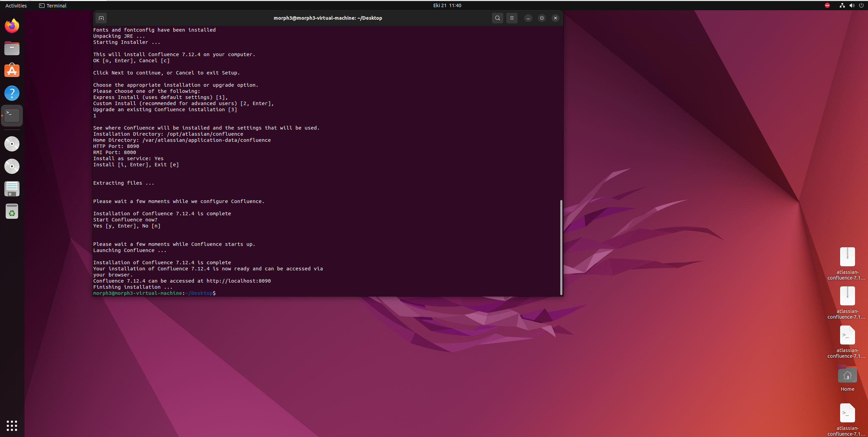Viewport: 868px width, 437px height.
Task: Open the clock and calendar panel
Action: click(x=447, y=5)
